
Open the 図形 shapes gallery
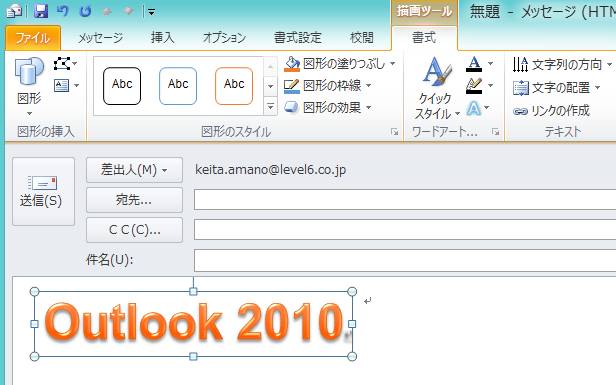[29, 87]
